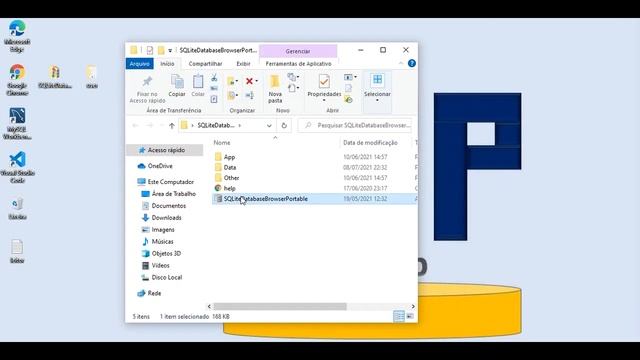Click the right arrow of the horizontal scrollbar
This screenshot has width=640, height=360.
click(413, 307)
